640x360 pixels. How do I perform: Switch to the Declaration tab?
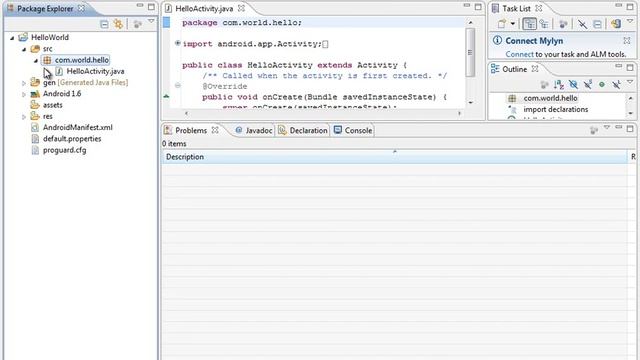(303, 130)
